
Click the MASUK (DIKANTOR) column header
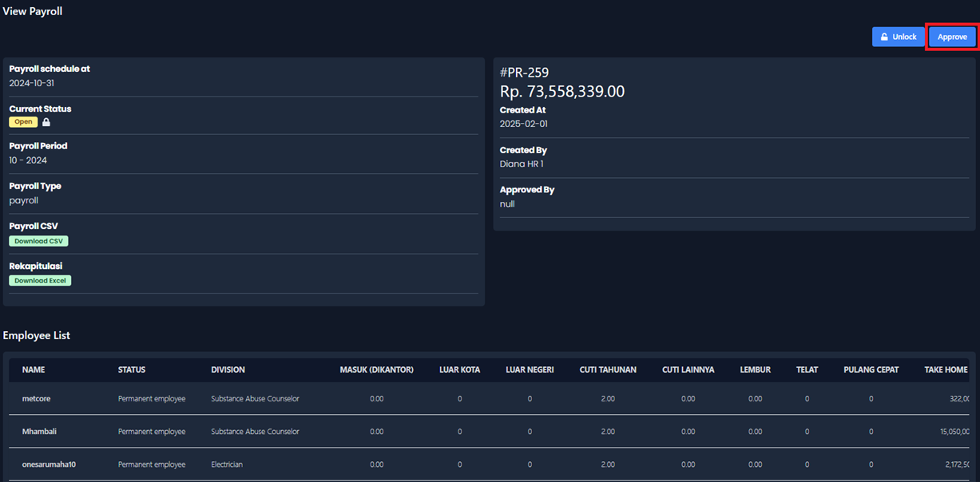pyautogui.click(x=376, y=369)
